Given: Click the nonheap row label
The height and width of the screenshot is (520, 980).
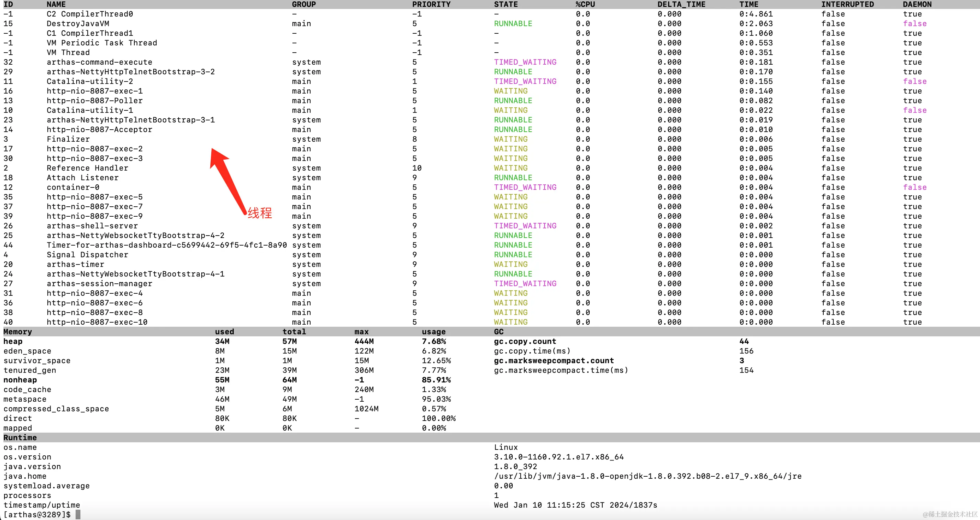Looking at the screenshot, I should [20, 380].
